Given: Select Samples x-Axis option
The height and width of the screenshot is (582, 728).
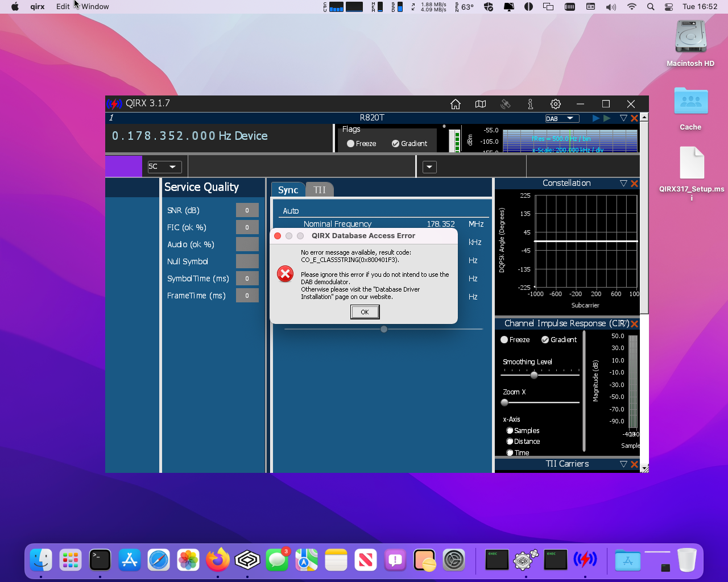Looking at the screenshot, I should coord(523,431).
